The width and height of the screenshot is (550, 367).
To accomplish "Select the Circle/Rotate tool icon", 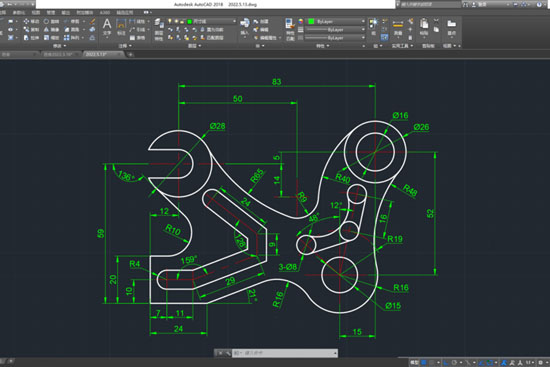I will click(x=46, y=21).
